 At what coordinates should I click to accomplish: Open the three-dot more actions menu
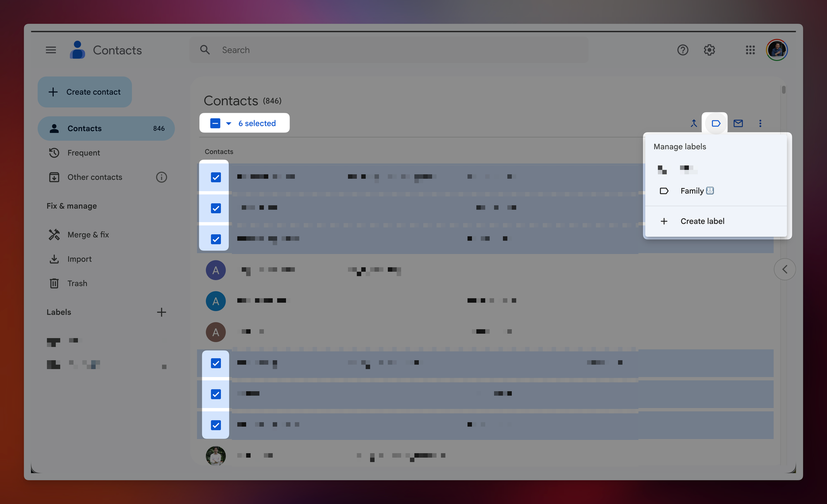pyautogui.click(x=760, y=123)
